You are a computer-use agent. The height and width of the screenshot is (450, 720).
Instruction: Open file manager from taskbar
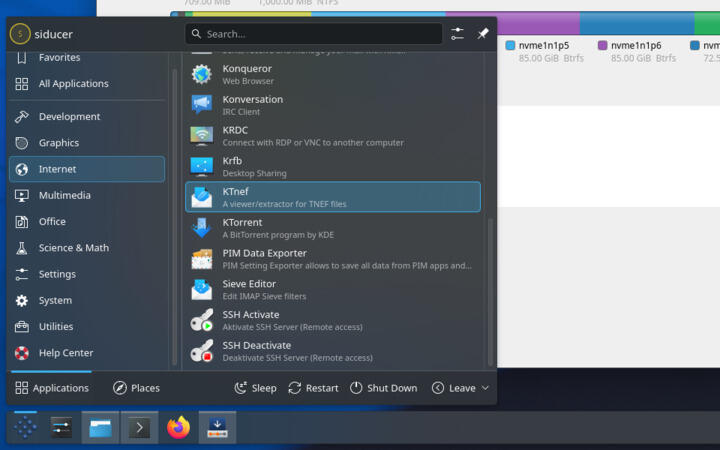[x=101, y=428]
